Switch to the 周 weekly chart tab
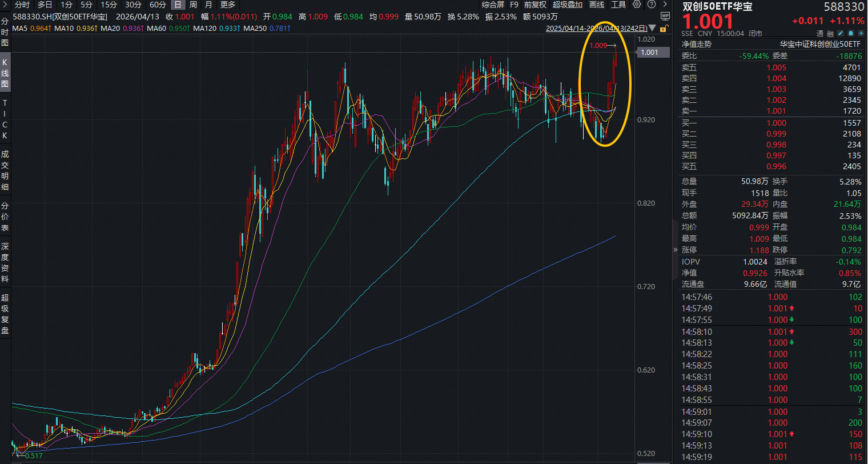868x464 pixels. pos(192,5)
